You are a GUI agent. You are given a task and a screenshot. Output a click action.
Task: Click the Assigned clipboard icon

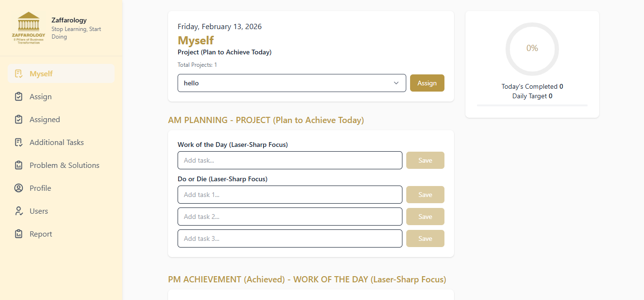19,120
